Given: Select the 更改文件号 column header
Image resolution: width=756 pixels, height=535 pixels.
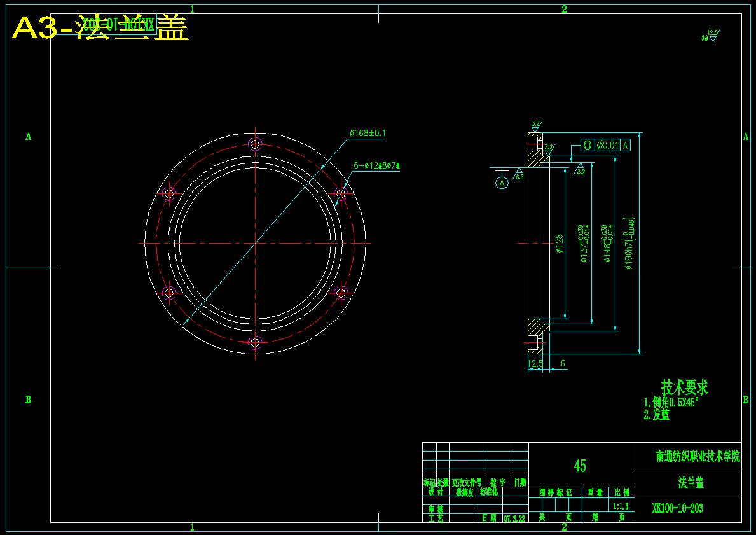Looking at the screenshot, I should (x=467, y=482).
